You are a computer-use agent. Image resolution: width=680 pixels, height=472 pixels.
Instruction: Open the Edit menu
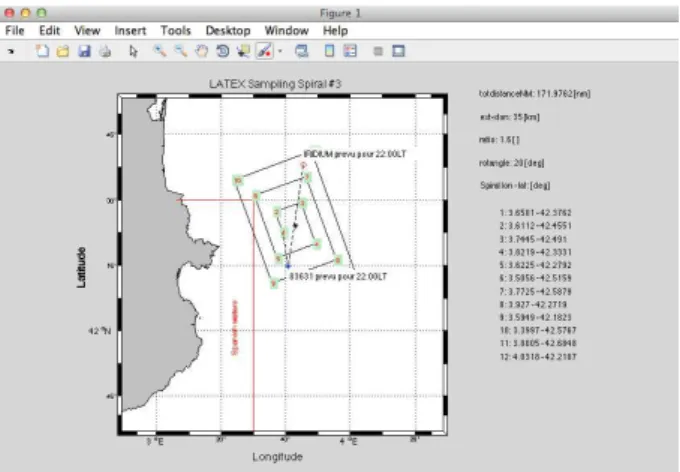[49, 31]
